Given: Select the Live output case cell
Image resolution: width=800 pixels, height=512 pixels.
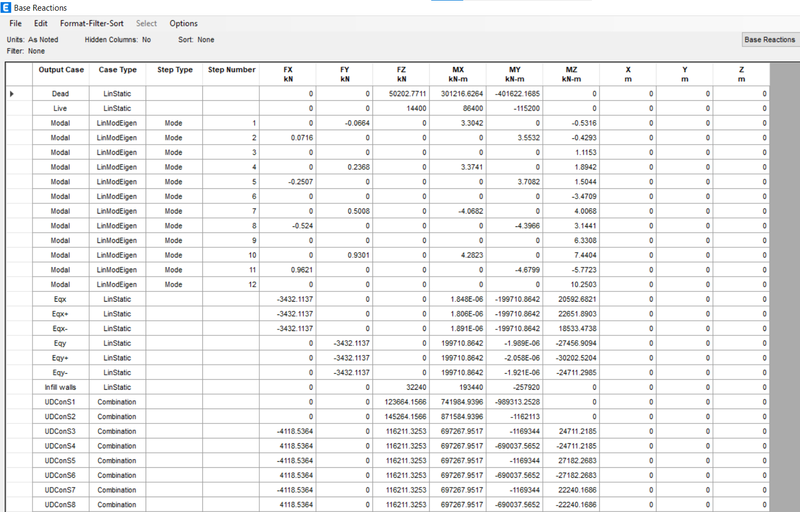Looking at the screenshot, I should click(61, 109).
